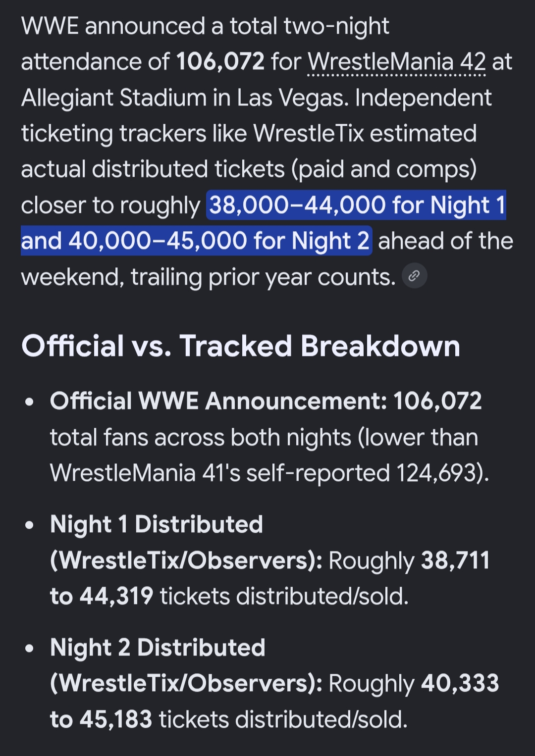Tap the 'Official WWE Announcement: 106,072' bold label
Screen dimensions: 535x756
pyautogui.click(x=266, y=401)
